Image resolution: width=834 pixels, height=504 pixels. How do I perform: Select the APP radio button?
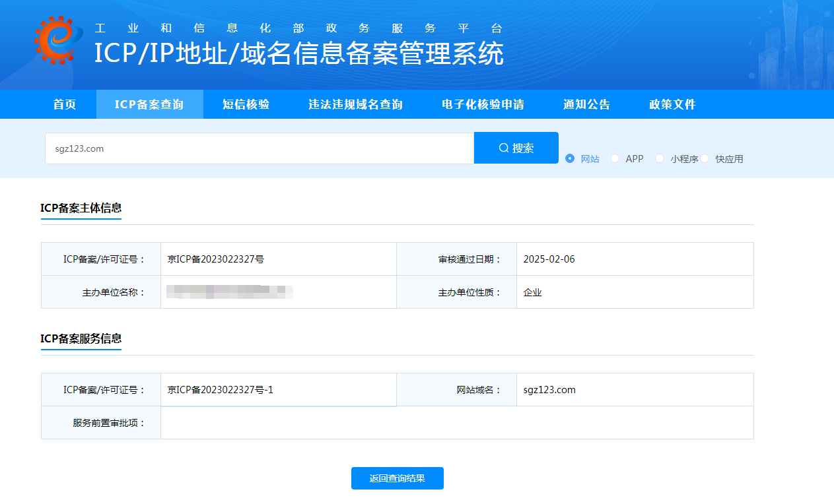click(x=615, y=158)
